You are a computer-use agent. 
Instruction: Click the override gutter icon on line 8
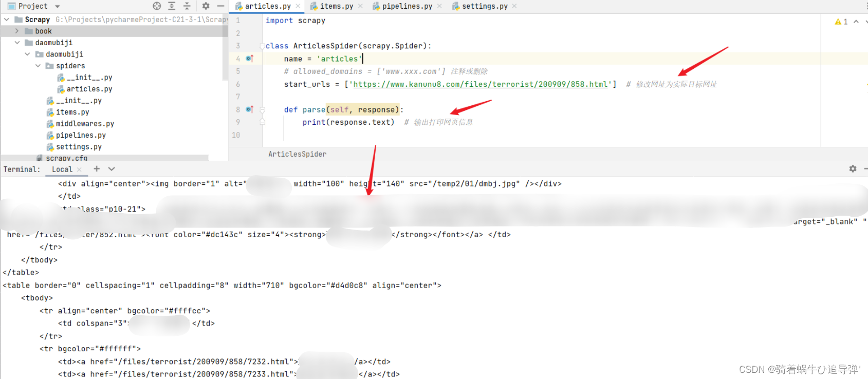click(249, 109)
